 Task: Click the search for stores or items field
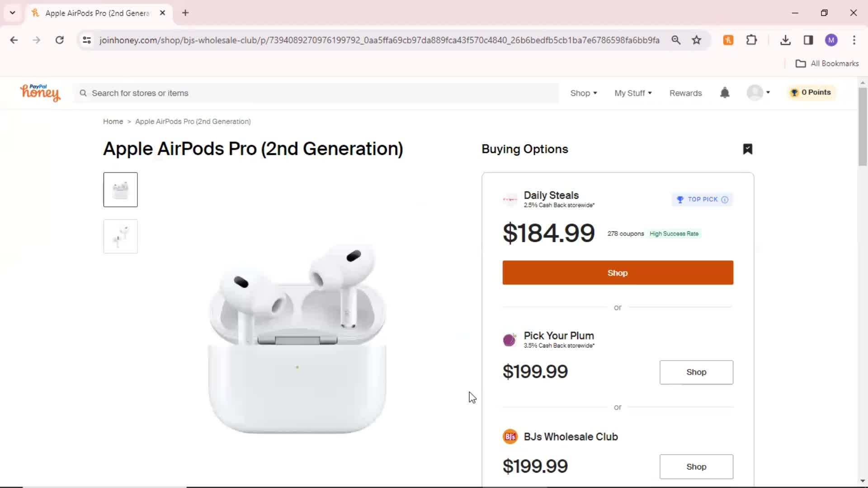coord(316,93)
